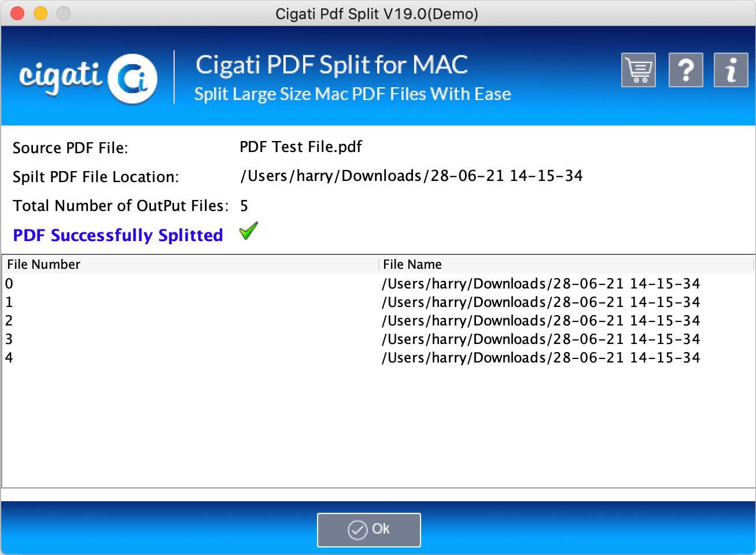Click the file name path in row 4

[541, 358]
